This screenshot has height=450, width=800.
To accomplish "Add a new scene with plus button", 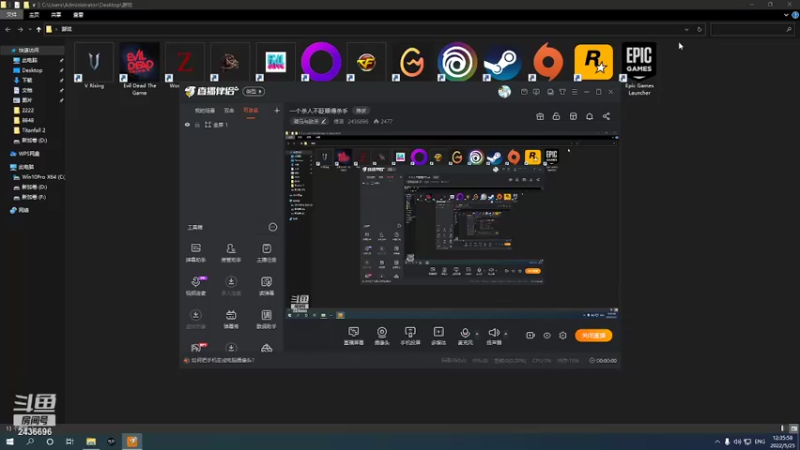I will 277,110.
